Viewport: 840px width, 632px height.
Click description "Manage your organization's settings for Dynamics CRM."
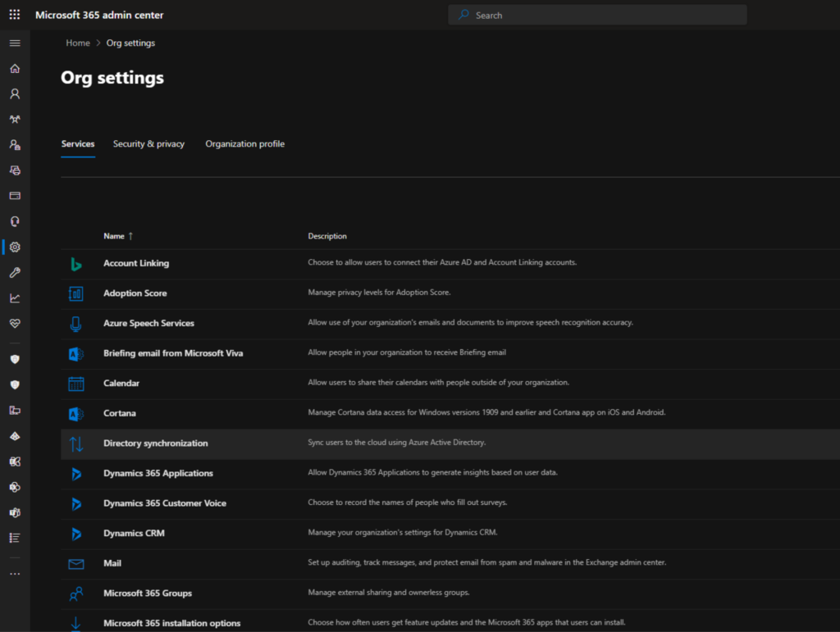coord(403,532)
